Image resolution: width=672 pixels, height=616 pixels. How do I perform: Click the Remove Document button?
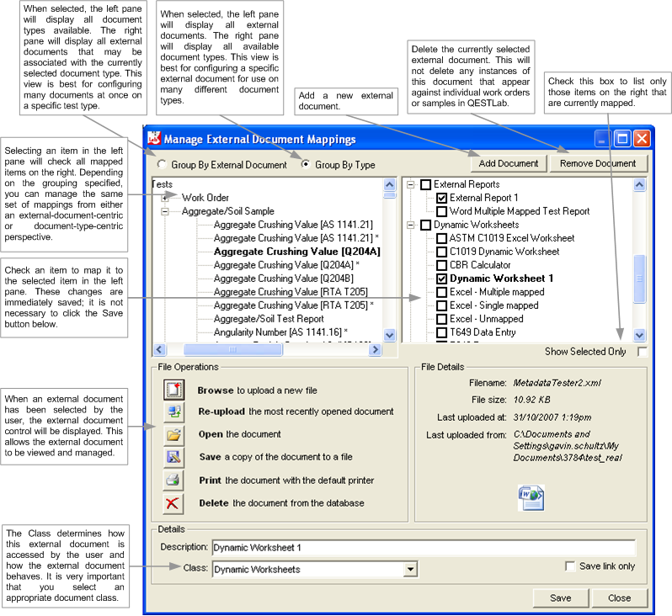(x=598, y=163)
